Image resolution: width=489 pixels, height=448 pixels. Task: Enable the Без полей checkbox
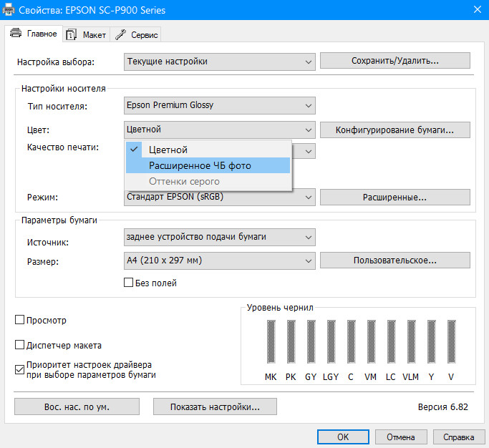(x=128, y=283)
